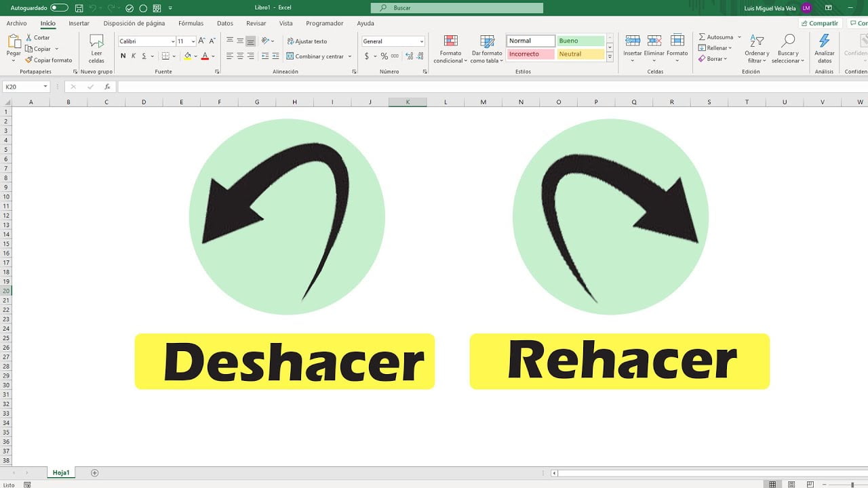This screenshot has height=488, width=868.
Task: Switch to the Fórmulas ribbon tab
Action: [191, 23]
